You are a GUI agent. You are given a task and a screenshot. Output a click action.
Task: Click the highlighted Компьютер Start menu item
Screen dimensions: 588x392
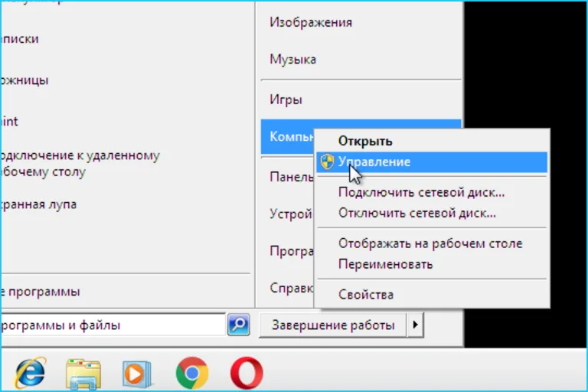click(288, 136)
